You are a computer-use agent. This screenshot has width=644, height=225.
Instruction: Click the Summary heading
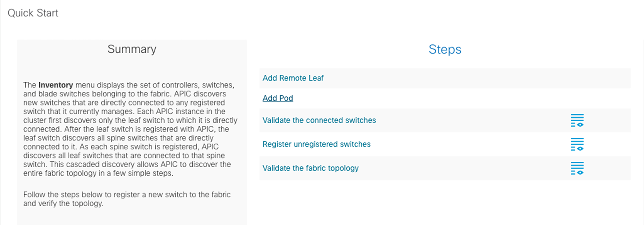click(x=132, y=49)
